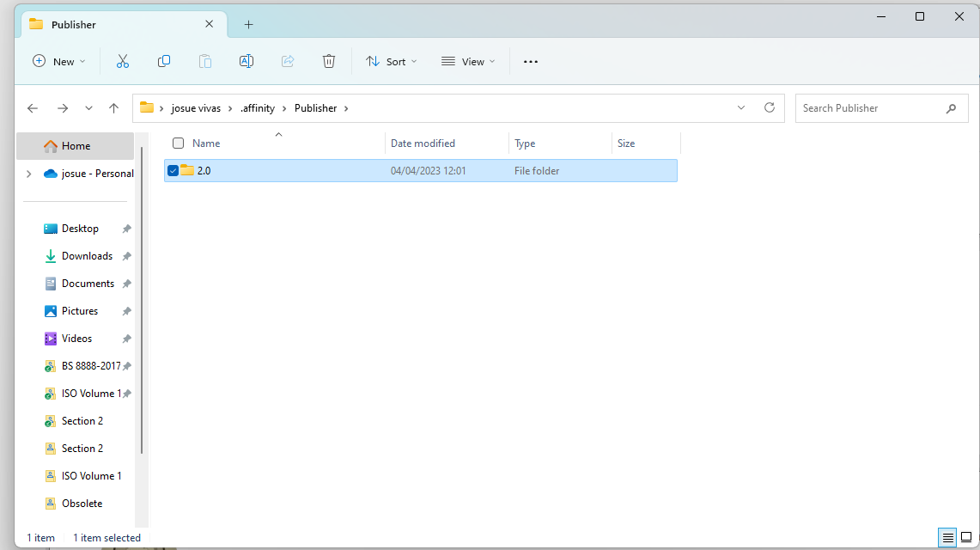
Task: Switch to large thumbnails view icon
Action: tap(965, 538)
